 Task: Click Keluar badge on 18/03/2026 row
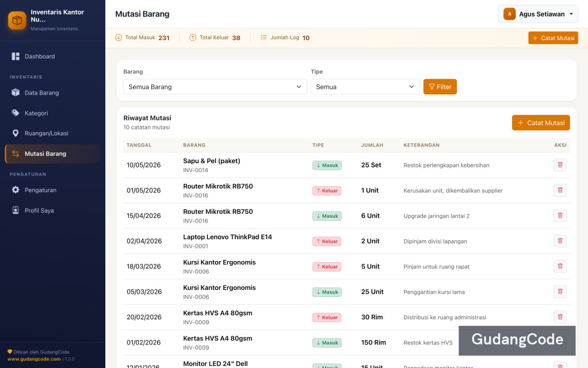click(x=327, y=267)
